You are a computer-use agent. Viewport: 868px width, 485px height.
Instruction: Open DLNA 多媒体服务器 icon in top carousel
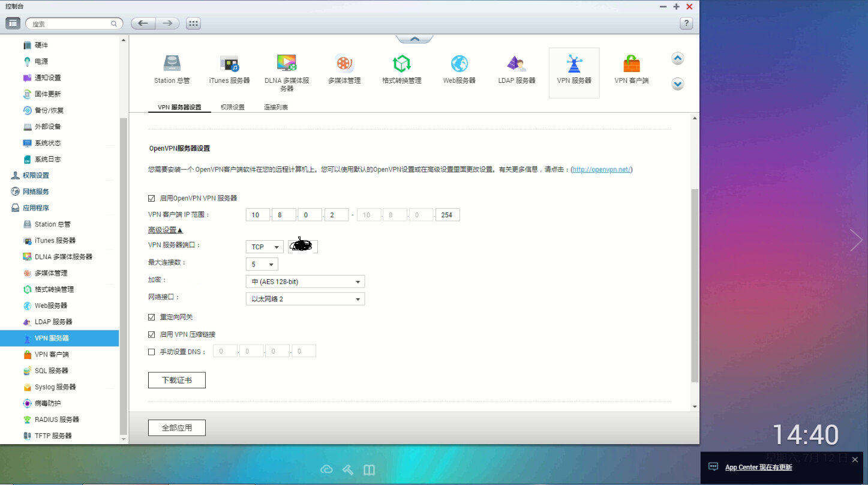287,63
